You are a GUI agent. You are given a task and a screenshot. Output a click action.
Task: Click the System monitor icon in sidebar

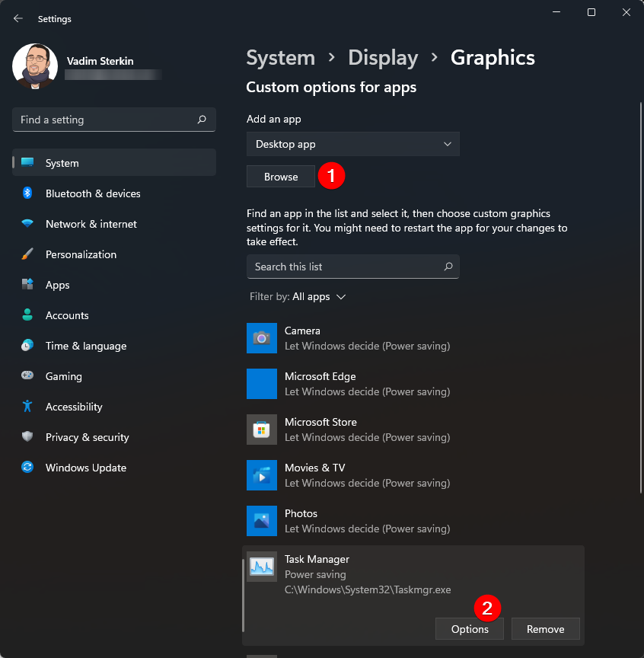click(27, 162)
